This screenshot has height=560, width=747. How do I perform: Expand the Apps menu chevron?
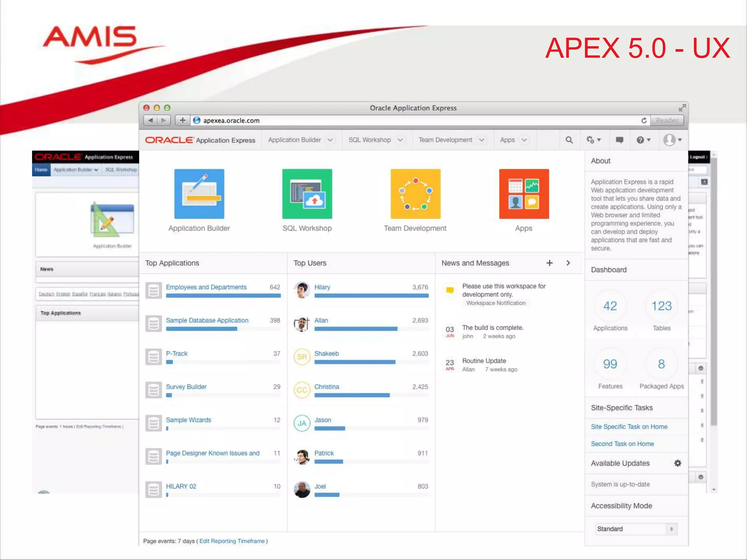524,140
